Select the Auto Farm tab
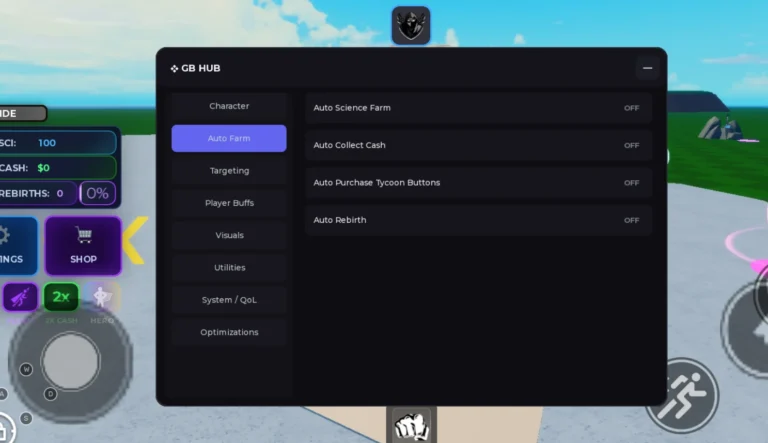The image size is (768, 443). 229,138
